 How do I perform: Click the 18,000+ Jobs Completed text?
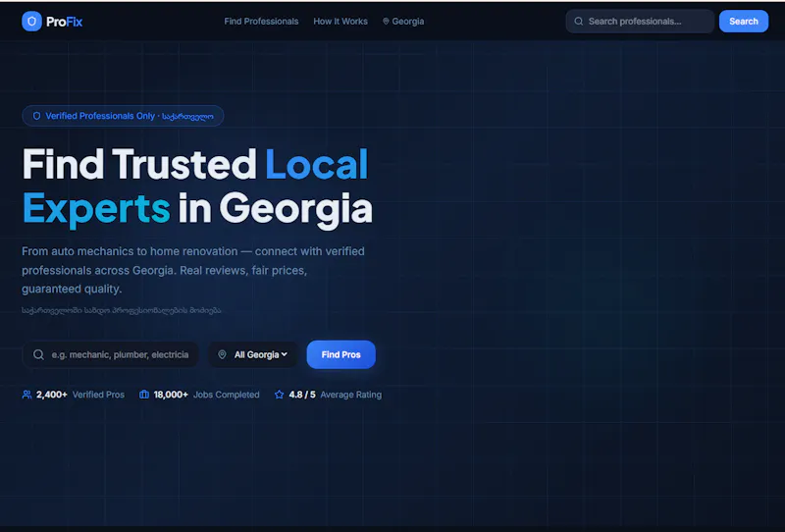pos(206,395)
